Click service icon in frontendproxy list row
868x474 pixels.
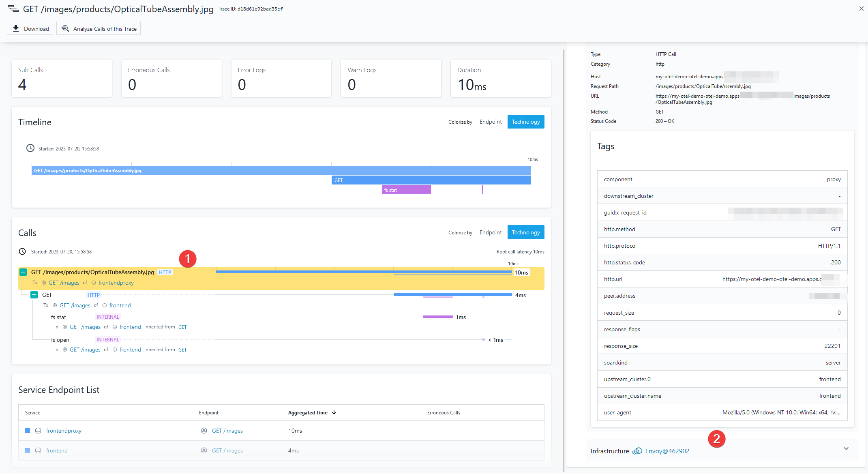coord(38,431)
